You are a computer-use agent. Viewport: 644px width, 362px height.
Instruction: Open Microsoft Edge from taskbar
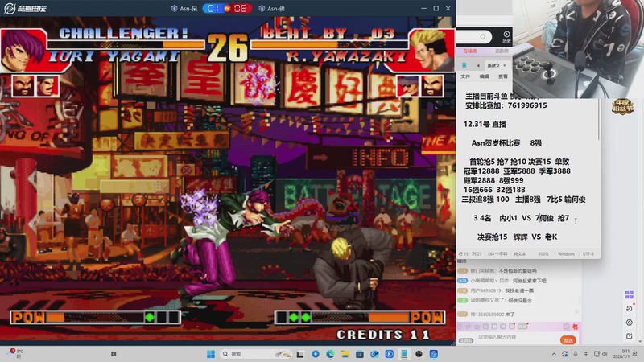pos(330,354)
